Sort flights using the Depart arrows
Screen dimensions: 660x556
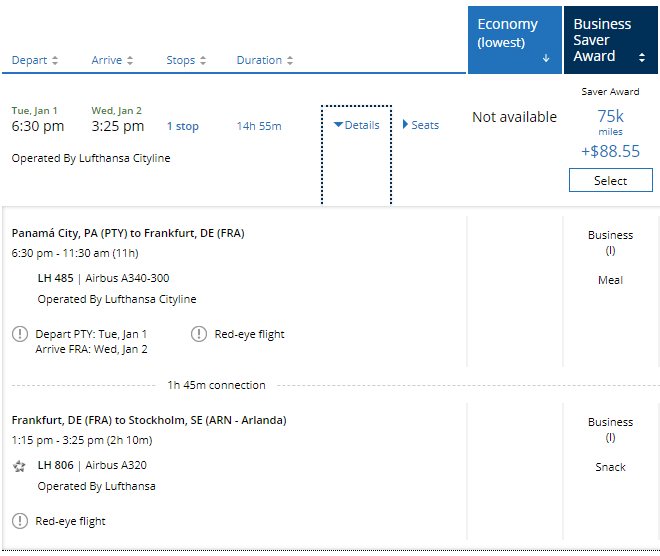point(55,61)
